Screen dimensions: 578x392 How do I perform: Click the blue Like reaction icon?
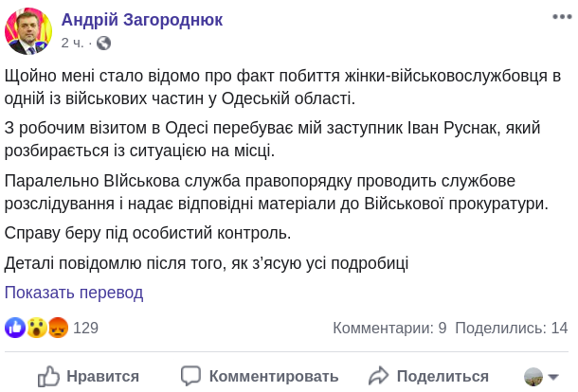tap(14, 328)
